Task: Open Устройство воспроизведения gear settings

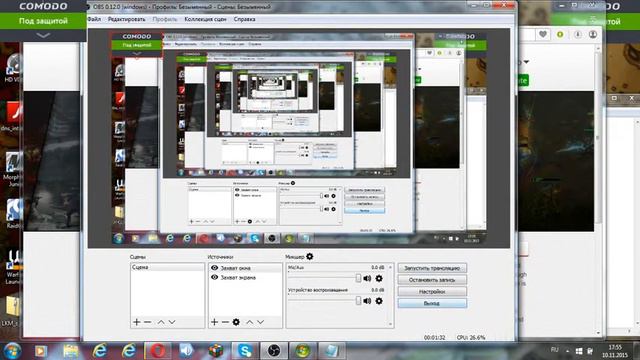Action: 379,301
